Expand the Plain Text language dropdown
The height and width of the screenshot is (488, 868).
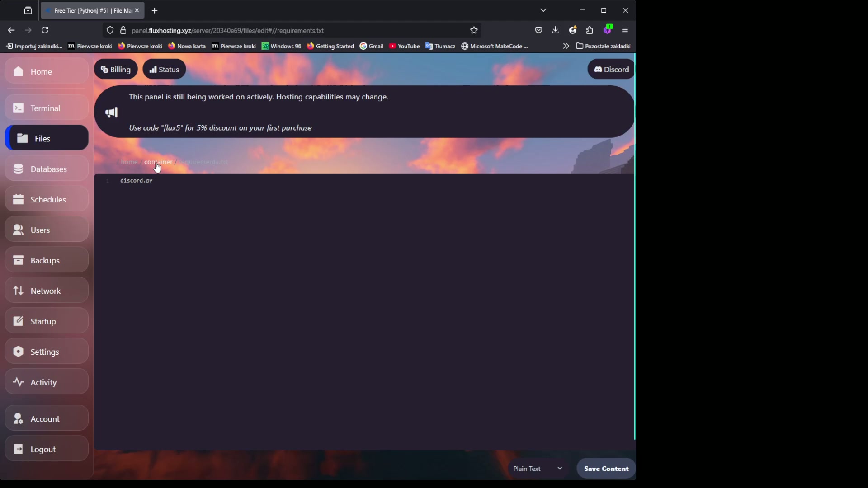point(538,469)
